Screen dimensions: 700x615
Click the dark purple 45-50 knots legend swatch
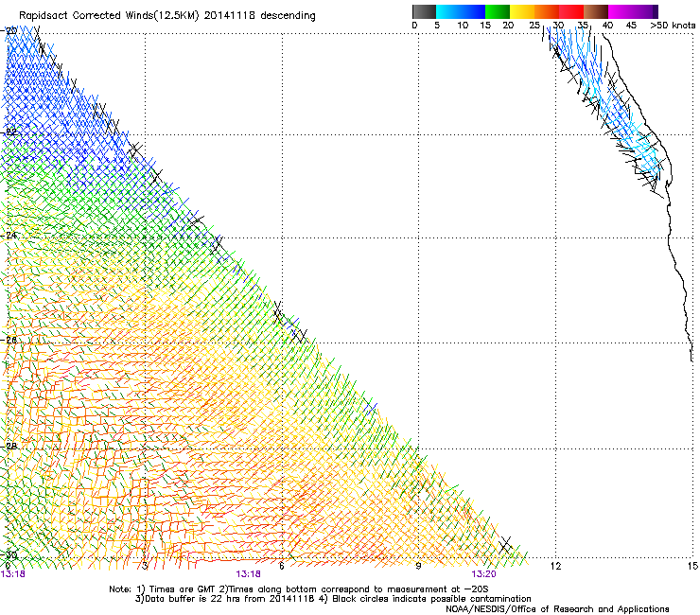(x=645, y=11)
